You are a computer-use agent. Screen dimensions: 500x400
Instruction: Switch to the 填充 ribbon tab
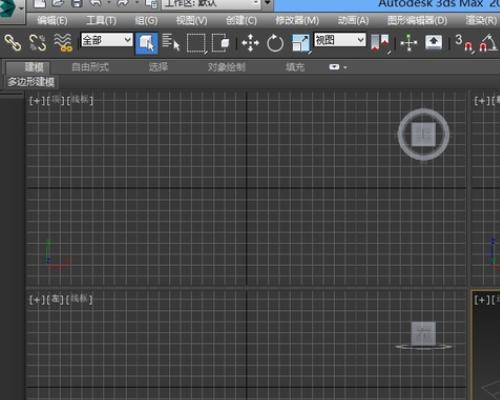point(295,67)
